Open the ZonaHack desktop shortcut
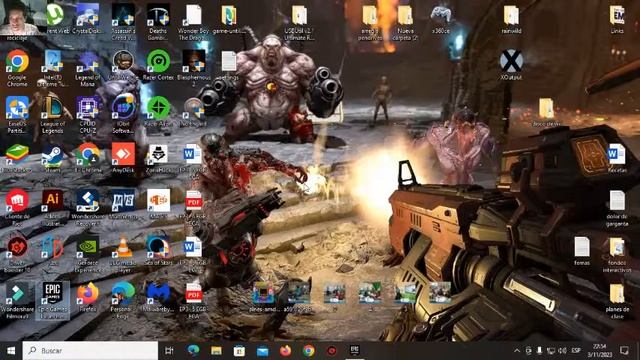The width and height of the screenshot is (640, 360). tap(158, 158)
